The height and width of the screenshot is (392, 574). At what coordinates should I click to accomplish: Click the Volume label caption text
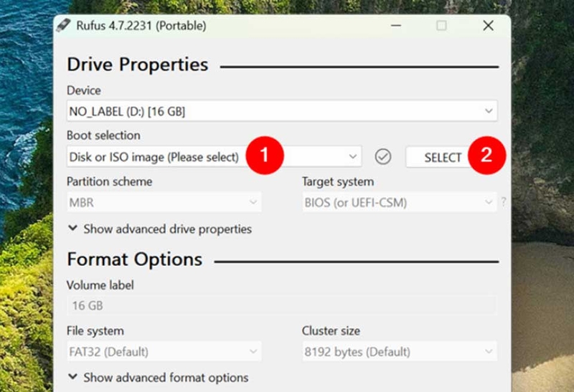(100, 285)
